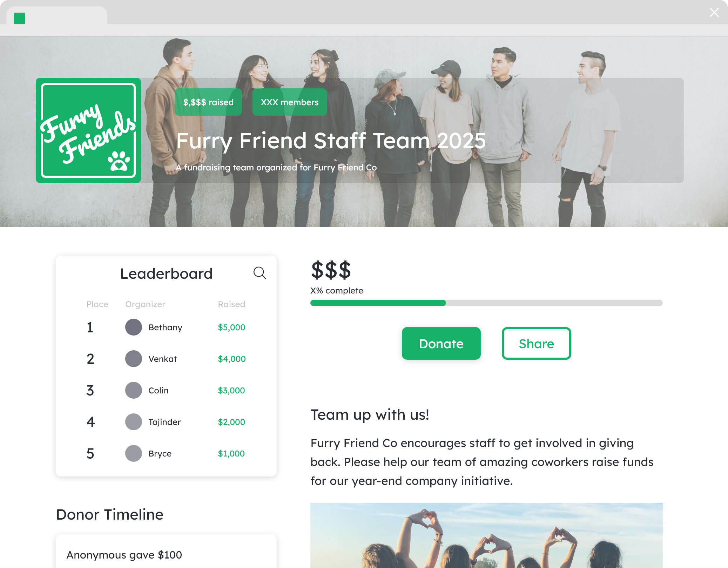Open Bethany's $5,000 raised amount
The height and width of the screenshot is (568, 728).
[231, 327]
